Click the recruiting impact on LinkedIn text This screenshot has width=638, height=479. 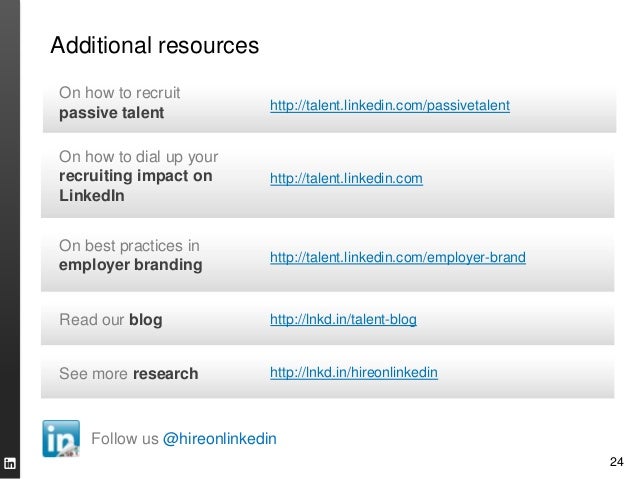click(x=135, y=186)
